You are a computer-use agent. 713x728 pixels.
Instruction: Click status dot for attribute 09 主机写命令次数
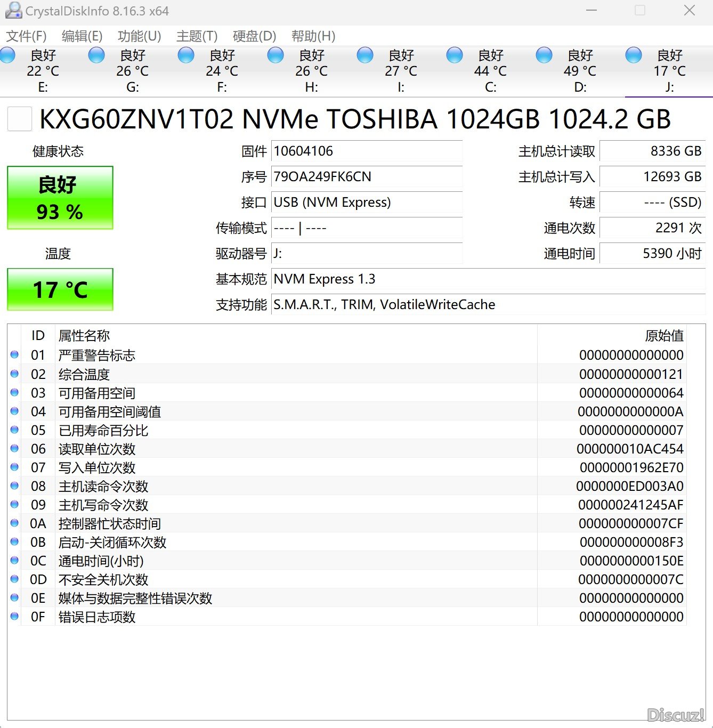[x=14, y=504]
